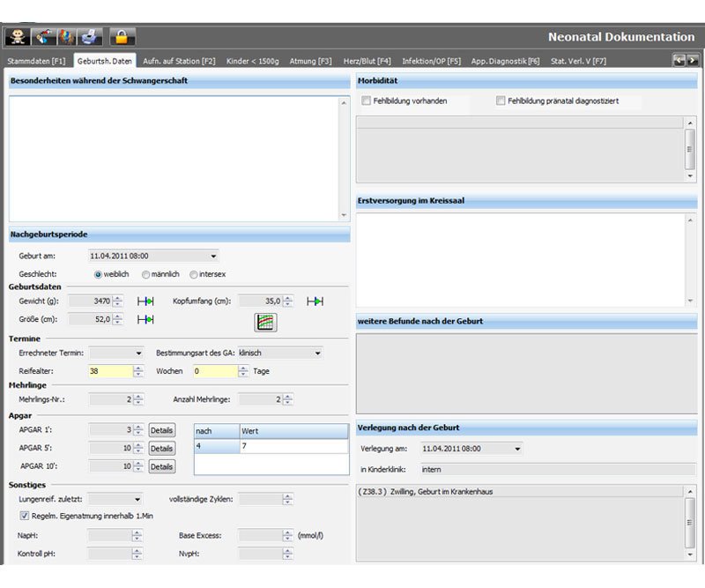The image size is (705, 588).
Task: Click the in Kinderklinik field
Action: click(558, 470)
